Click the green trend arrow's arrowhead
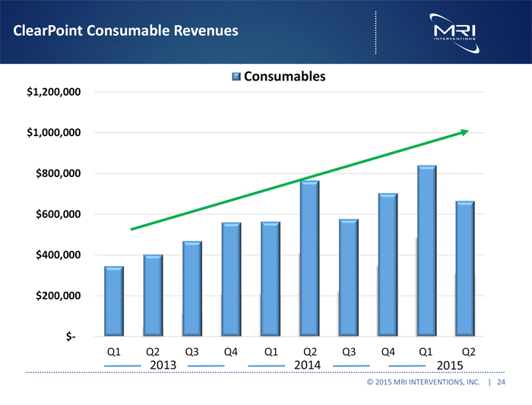Screen dimensions: 532x405 pyautogui.click(x=464, y=132)
